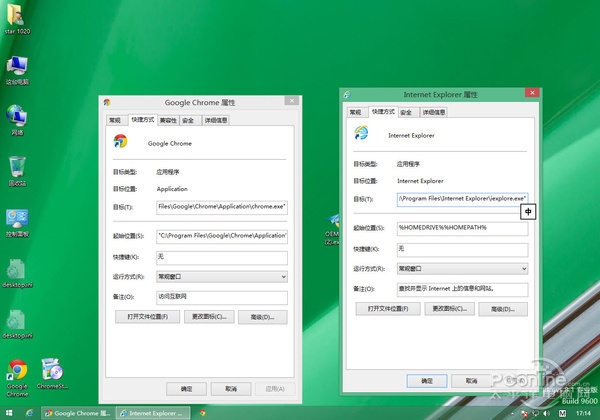Click the 目标 field containing chrome.exe path
The height and width of the screenshot is (420, 600).
[222, 207]
